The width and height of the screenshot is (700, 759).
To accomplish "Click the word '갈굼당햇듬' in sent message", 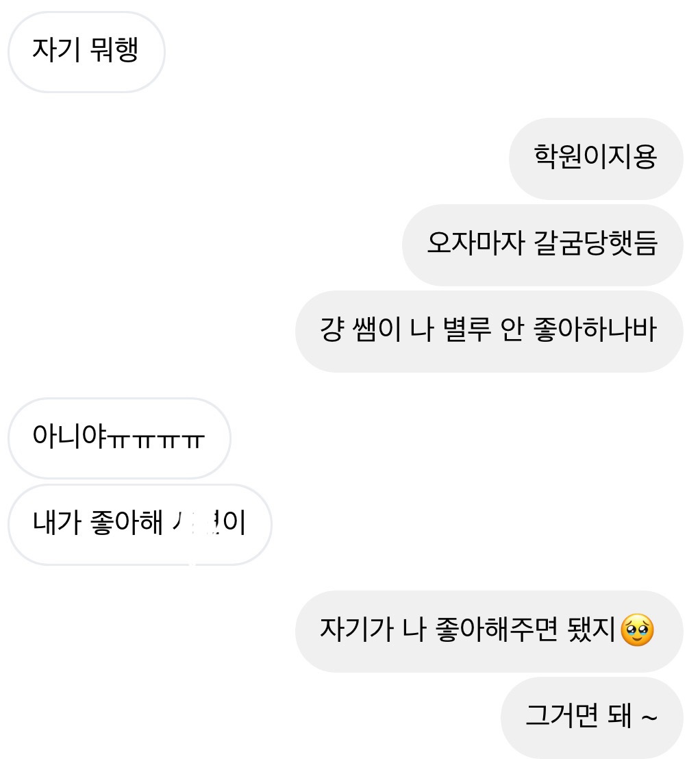I will 595,243.
